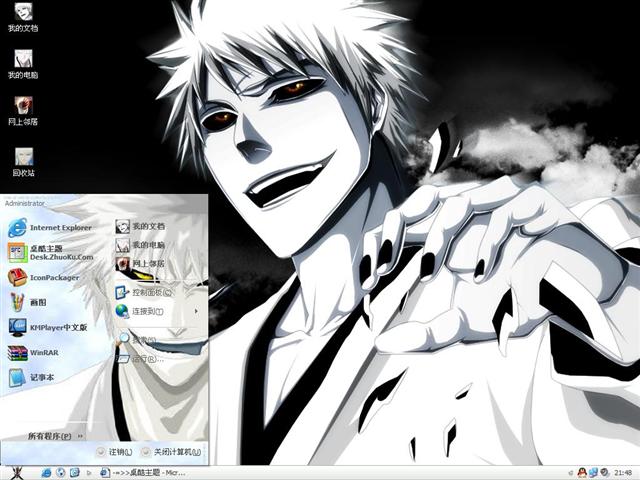The image size is (640, 480).
Task: Open 搜索(S) search entry
Action: (x=137, y=339)
